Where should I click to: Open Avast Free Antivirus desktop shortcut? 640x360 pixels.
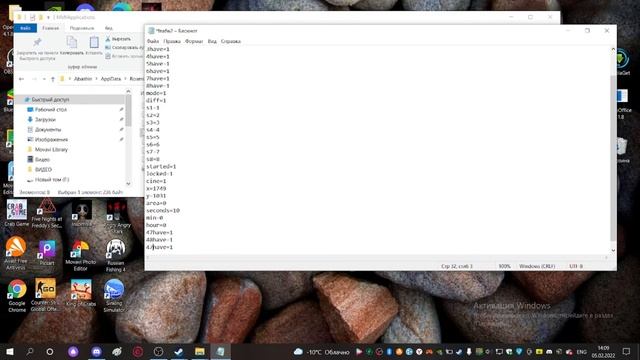[16, 253]
